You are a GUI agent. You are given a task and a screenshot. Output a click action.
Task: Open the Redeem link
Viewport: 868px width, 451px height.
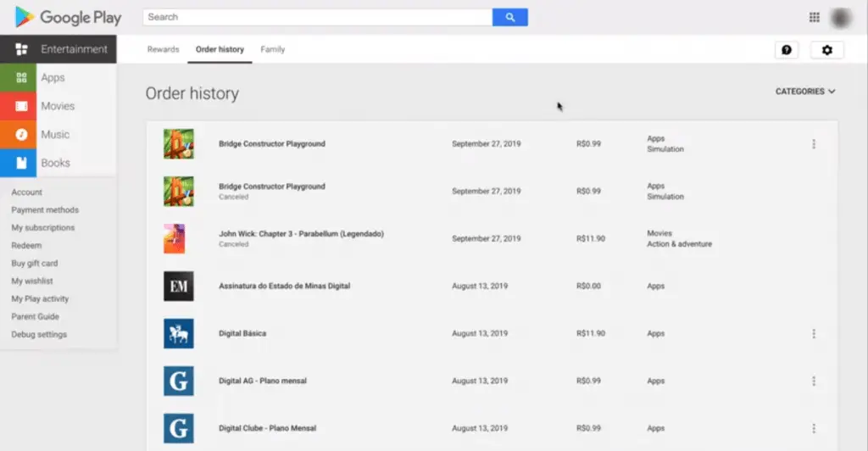tap(26, 245)
